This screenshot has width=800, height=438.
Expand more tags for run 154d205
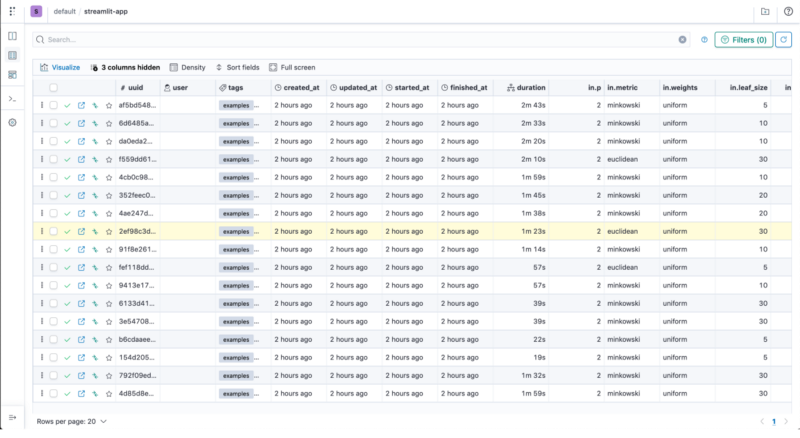(x=257, y=358)
